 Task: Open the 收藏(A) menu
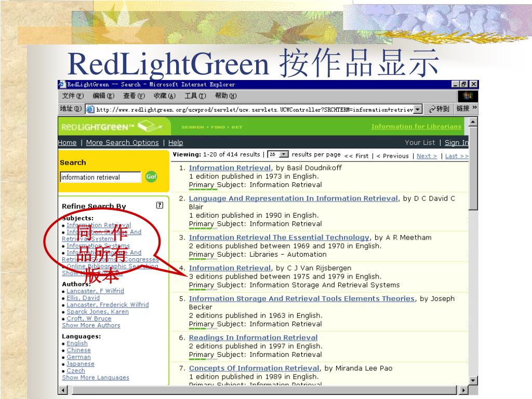(x=165, y=96)
